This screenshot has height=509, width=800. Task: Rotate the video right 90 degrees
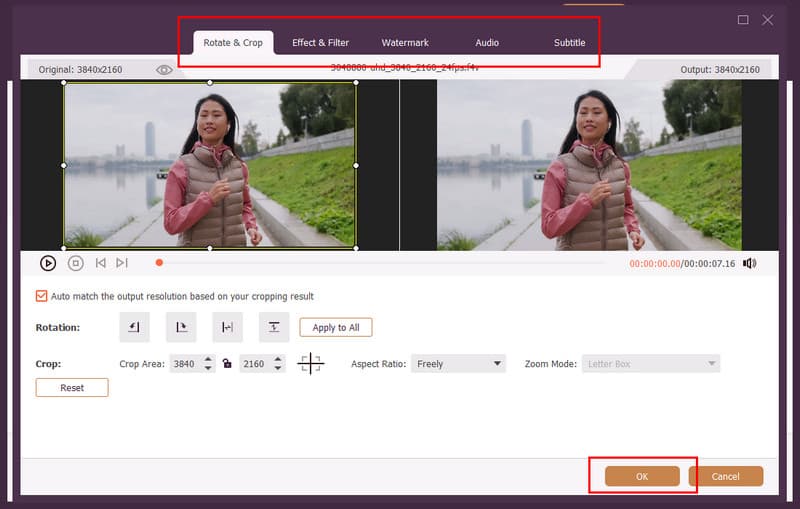point(181,327)
